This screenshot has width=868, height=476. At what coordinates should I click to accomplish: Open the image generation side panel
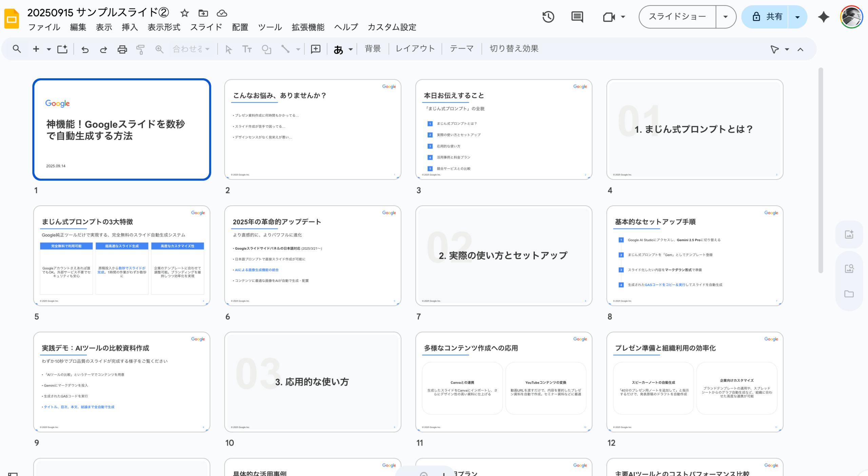point(849,234)
